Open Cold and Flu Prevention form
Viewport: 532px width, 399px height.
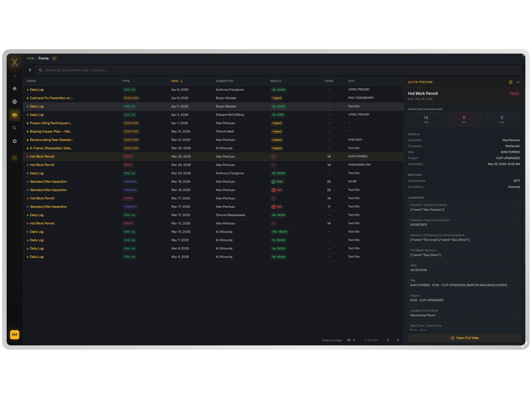(x=51, y=98)
